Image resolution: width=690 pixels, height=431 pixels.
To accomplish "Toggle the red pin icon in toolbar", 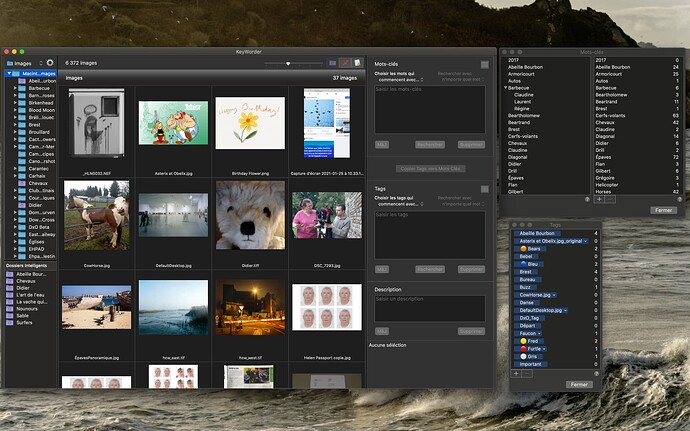I will 345,63.
